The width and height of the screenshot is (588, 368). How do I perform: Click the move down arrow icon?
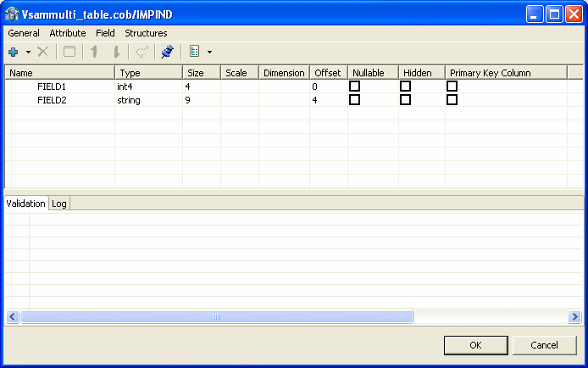click(116, 52)
